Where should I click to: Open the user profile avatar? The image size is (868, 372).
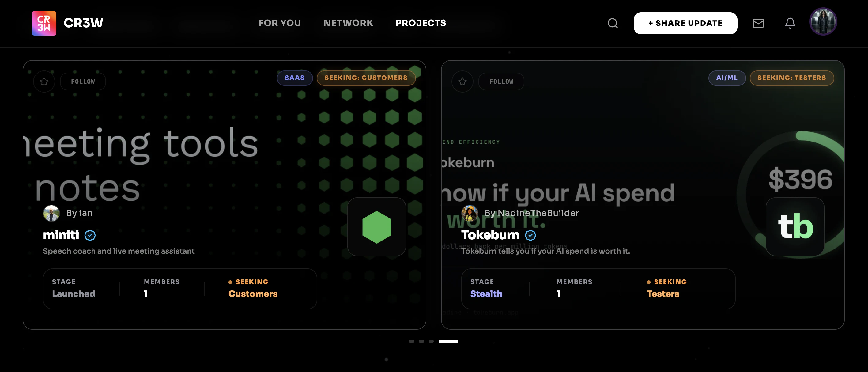click(x=823, y=21)
